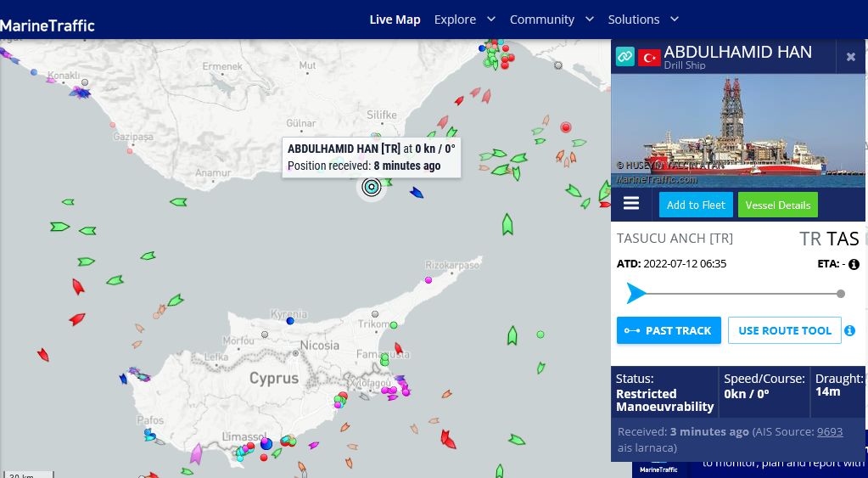
Task: Click Add to Fleet button
Action: pos(696,205)
